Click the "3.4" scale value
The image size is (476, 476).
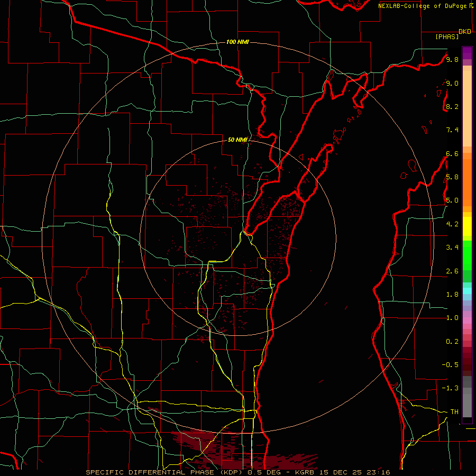click(x=452, y=248)
